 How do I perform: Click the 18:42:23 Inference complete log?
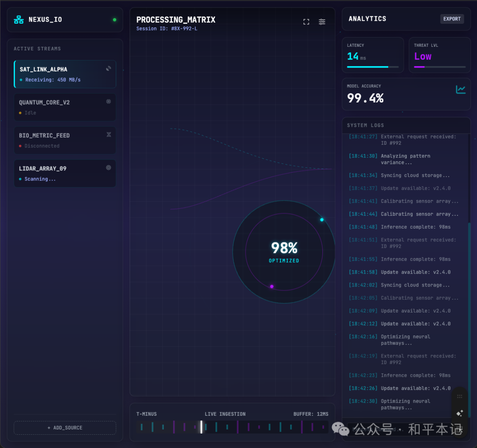pyautogui.click(x=400, y=375)
